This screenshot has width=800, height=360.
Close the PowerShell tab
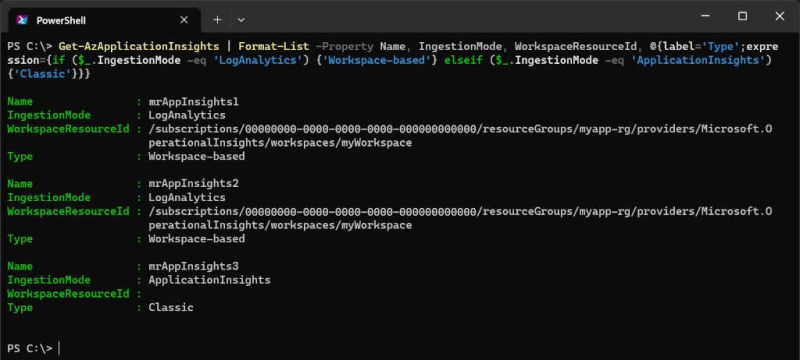pyautogui.click(x=184, y=20)
